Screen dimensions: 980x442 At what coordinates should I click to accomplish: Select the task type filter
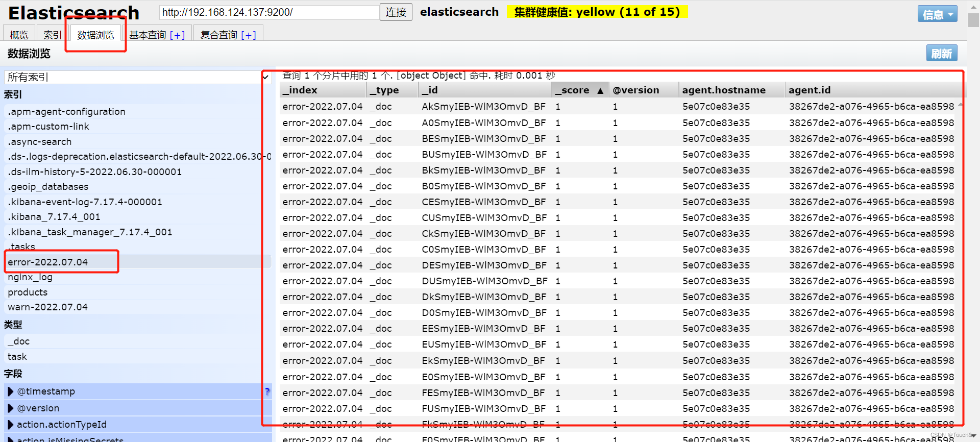coord(138,356)
